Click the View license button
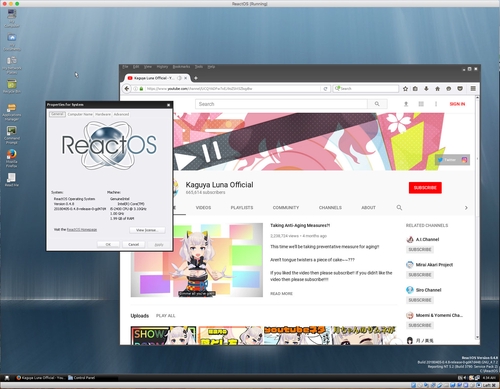Screen dimensions: 500x389 (147, 230)
